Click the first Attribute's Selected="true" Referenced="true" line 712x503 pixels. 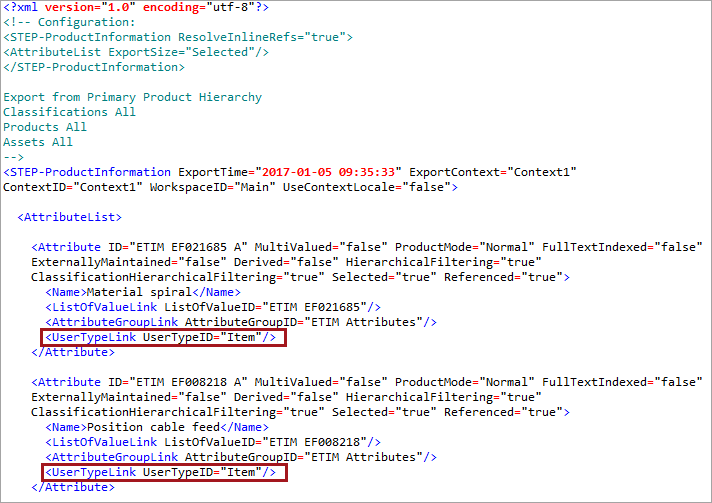point(300,277)
